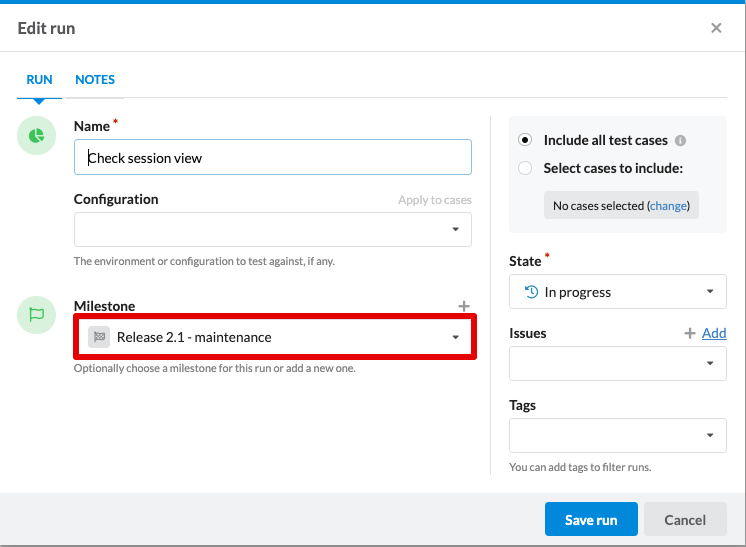Click the Cancel button
746x547 pixels.
[x=685, y=520]
